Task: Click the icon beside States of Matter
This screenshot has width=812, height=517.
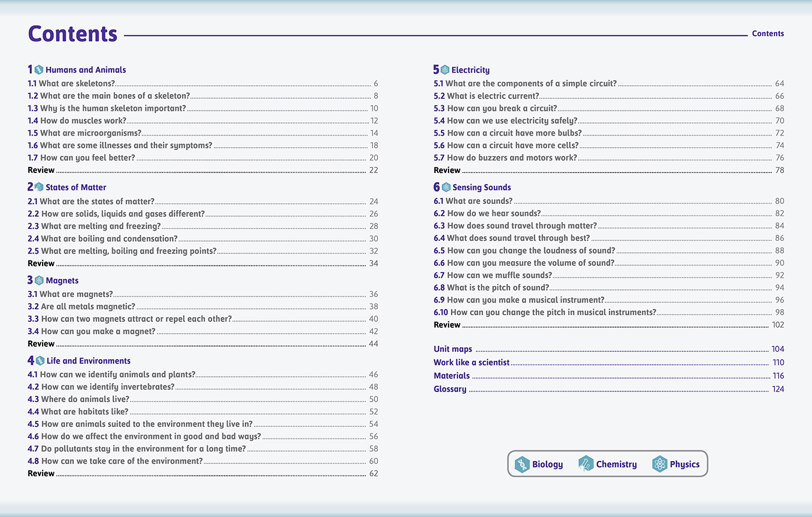Action: [39, 187]
